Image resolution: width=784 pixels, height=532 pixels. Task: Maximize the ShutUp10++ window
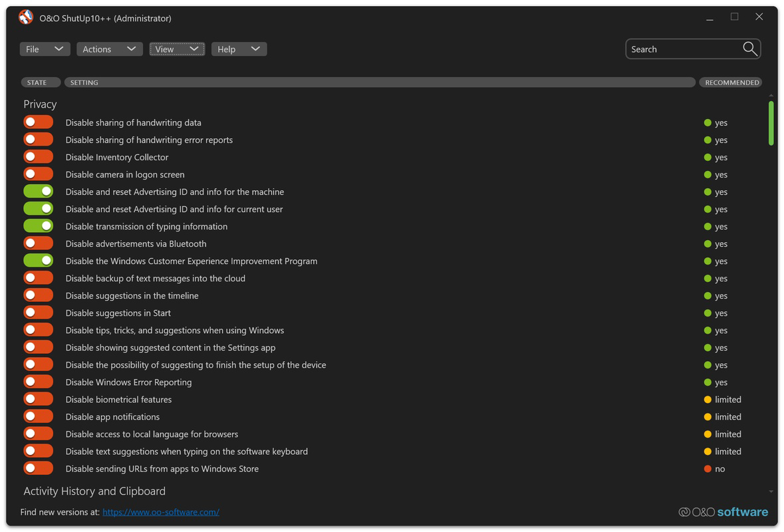pyautogui.click(x=734, y=17)
